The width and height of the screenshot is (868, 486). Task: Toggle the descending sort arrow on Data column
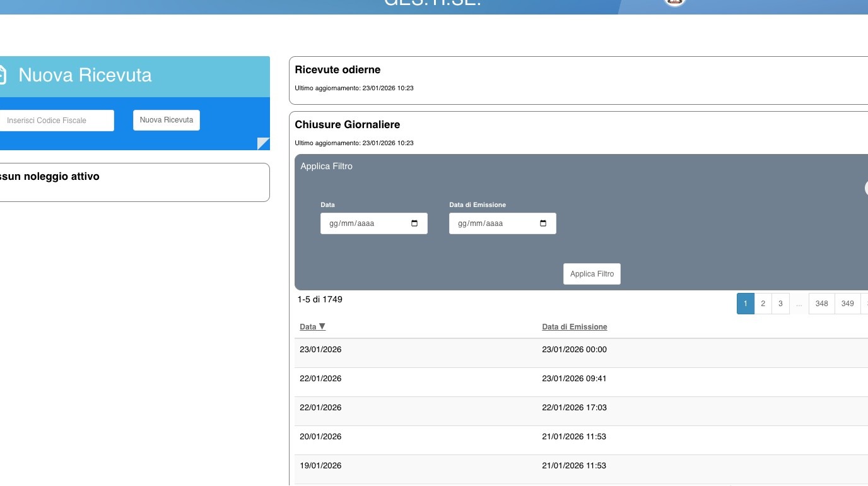point(322,326)
